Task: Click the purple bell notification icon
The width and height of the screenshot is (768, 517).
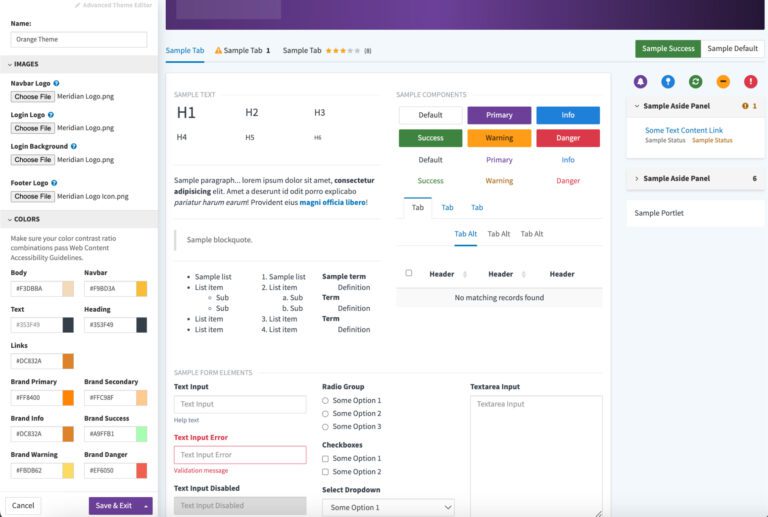Action: 641,81
